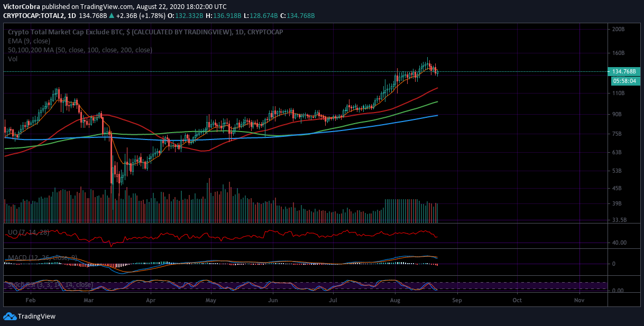The height and width of the screenshot is (326, 644).
Task: Select the low value L: 128.674B
Action: point(261,15)
